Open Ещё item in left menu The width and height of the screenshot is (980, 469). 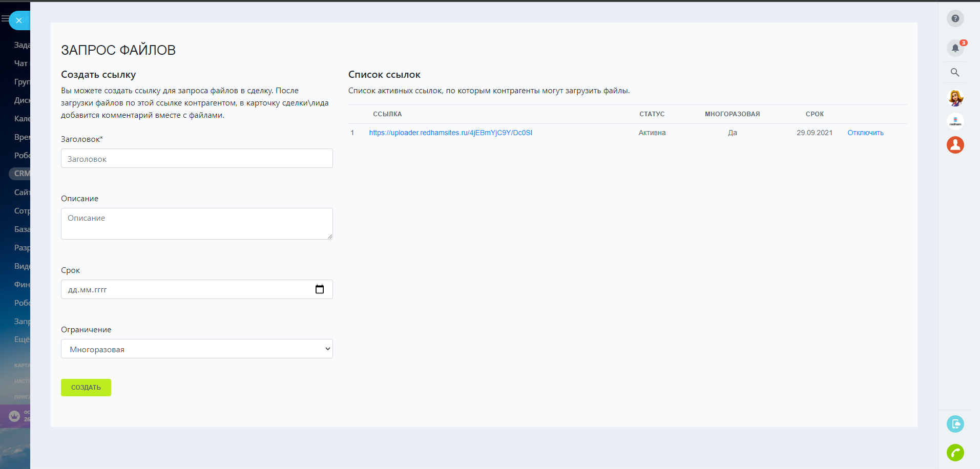[x=22, y=339]
